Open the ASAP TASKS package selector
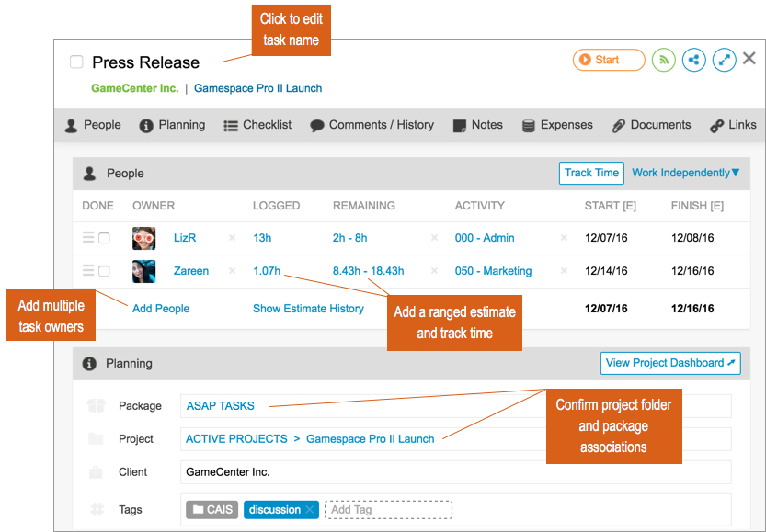 221,405
